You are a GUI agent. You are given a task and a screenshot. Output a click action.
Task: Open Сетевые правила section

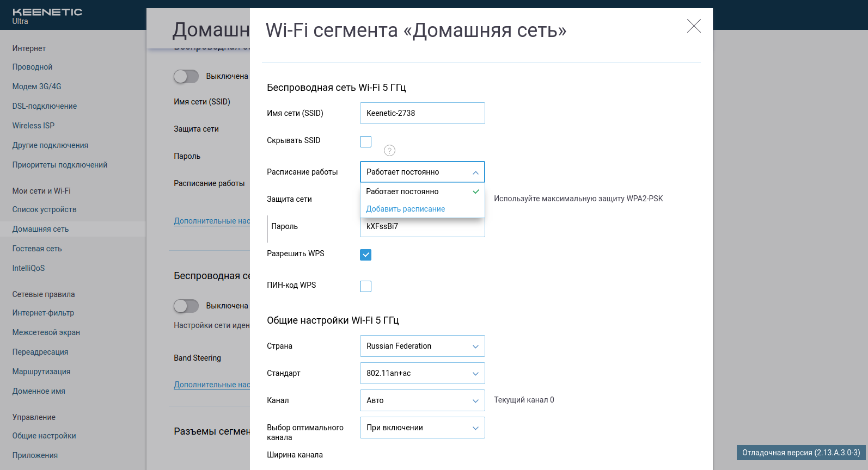point(44,294)
